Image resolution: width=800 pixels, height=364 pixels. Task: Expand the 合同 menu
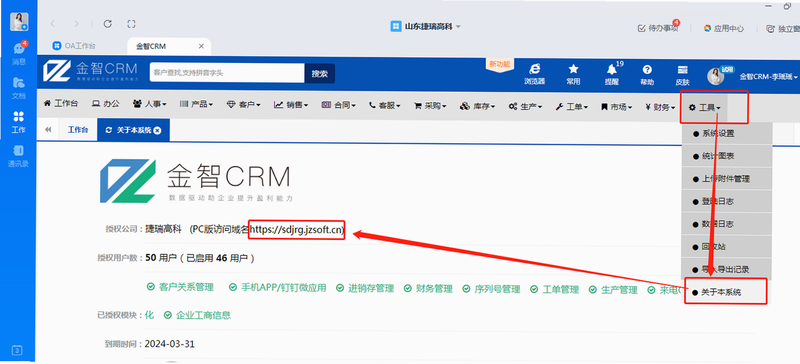click(x=338, y=105)
